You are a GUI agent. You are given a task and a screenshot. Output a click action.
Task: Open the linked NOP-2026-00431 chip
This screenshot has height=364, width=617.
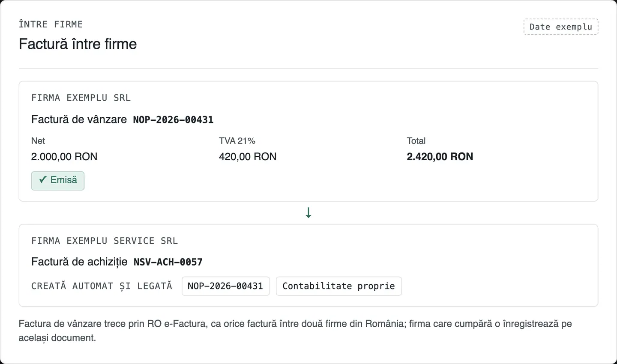(x=225, y=286)
